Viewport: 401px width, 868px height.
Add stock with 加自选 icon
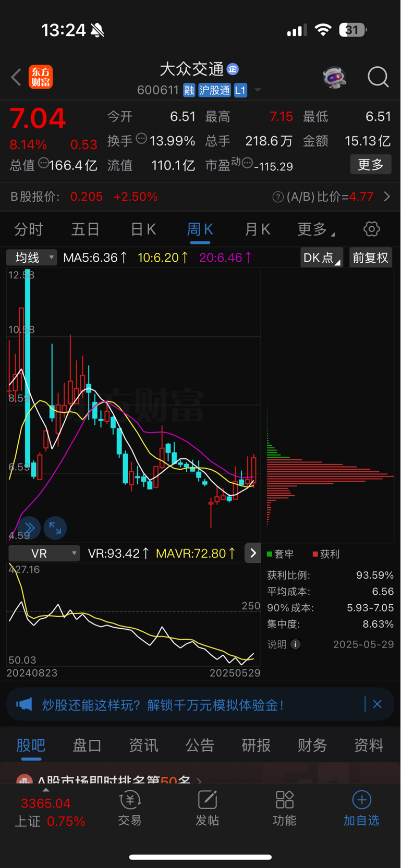361,809
